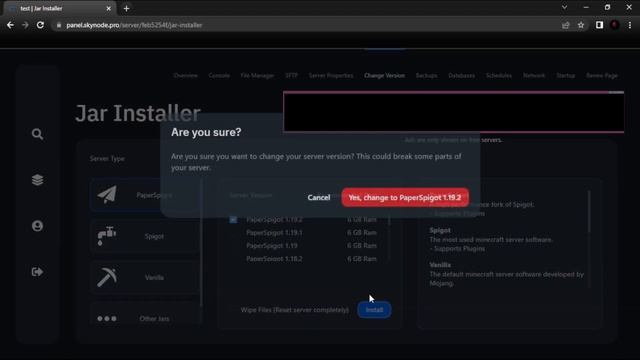The height and width of the screenshot is (360, 640).
Task: Confirm Yes, change to PaperSpigot 1.19.2
Action: (405, 198)
